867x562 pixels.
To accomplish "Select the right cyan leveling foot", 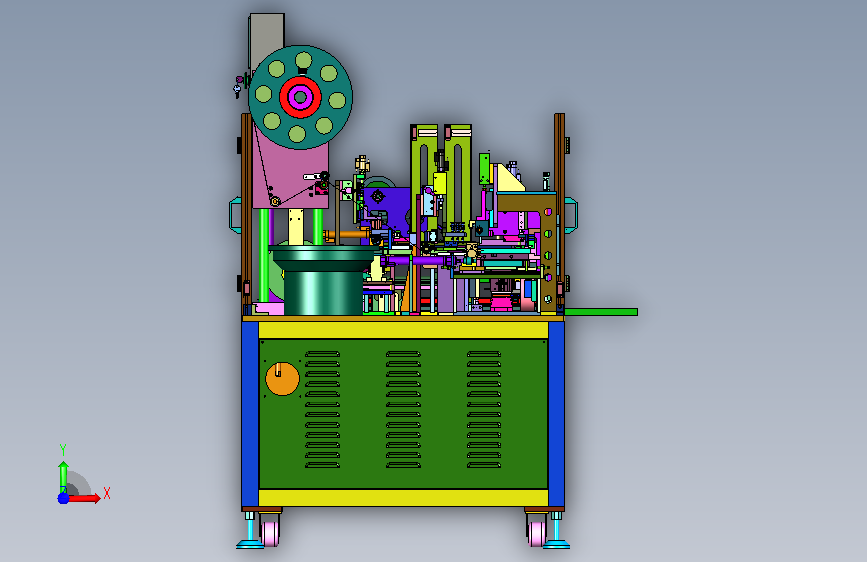I will coord(556,531).
